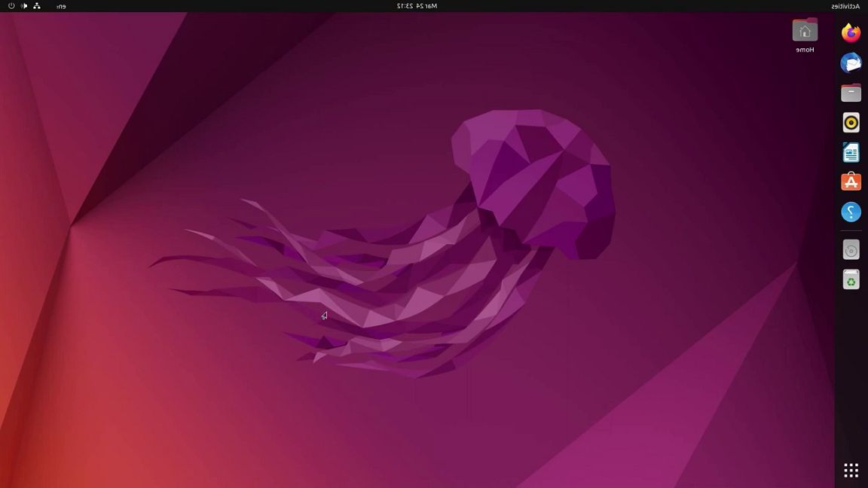Open the Help icon in the dock
The image size is (868, 488).
(851, 212)
